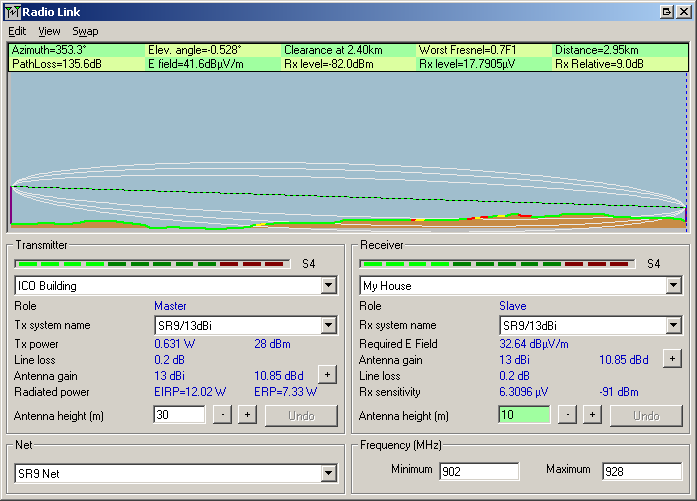Expand the Rx system name dropdown
The width and height of the screenshot is (697, 501).
tap(673, 325)
